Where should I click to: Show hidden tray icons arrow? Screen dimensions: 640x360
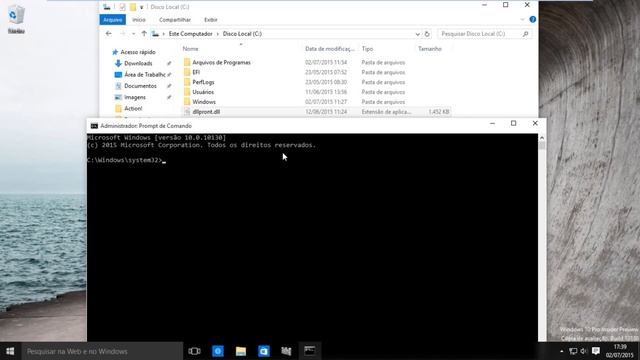click(562, 351)
